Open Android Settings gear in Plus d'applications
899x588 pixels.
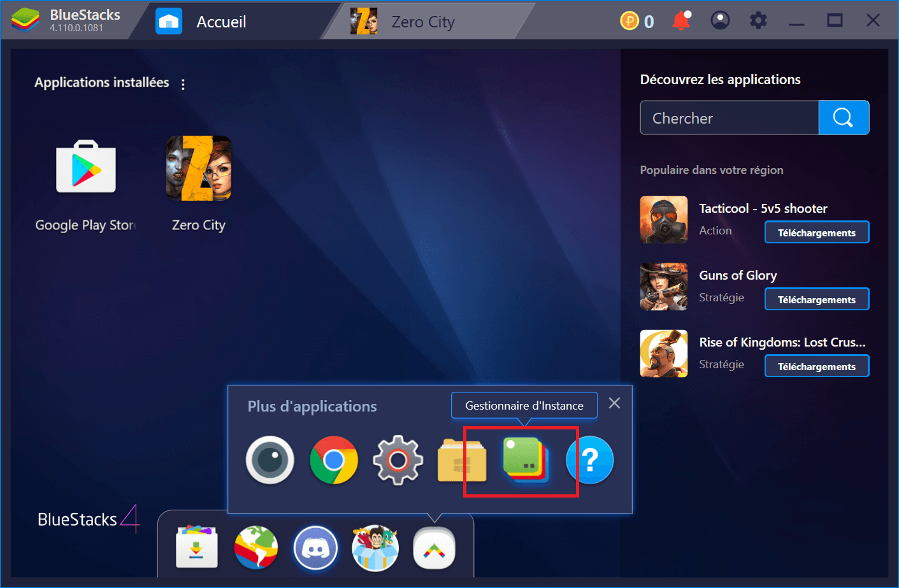point(398,460)
